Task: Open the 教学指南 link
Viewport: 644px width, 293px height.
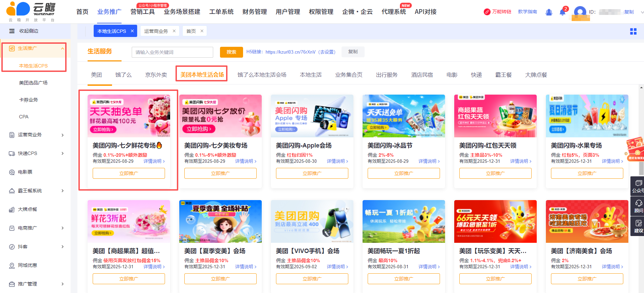Action: pyautogui.click(x=528, y=12)
